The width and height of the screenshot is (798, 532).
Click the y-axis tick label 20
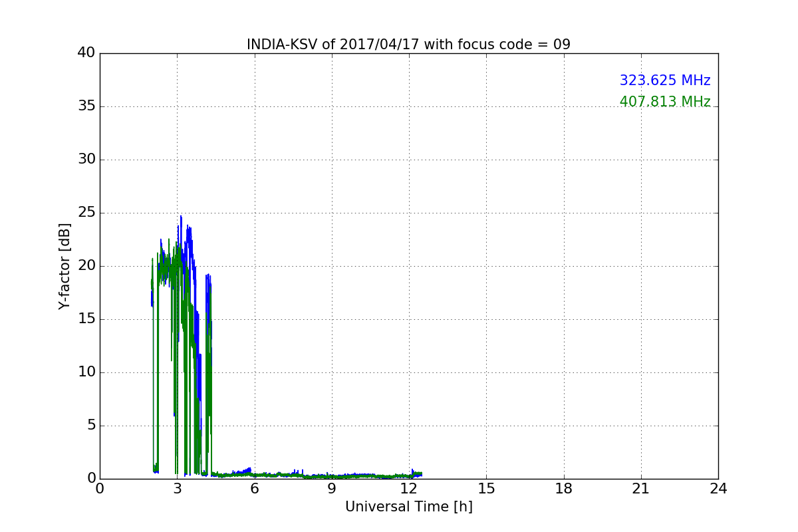coord(86,266)
